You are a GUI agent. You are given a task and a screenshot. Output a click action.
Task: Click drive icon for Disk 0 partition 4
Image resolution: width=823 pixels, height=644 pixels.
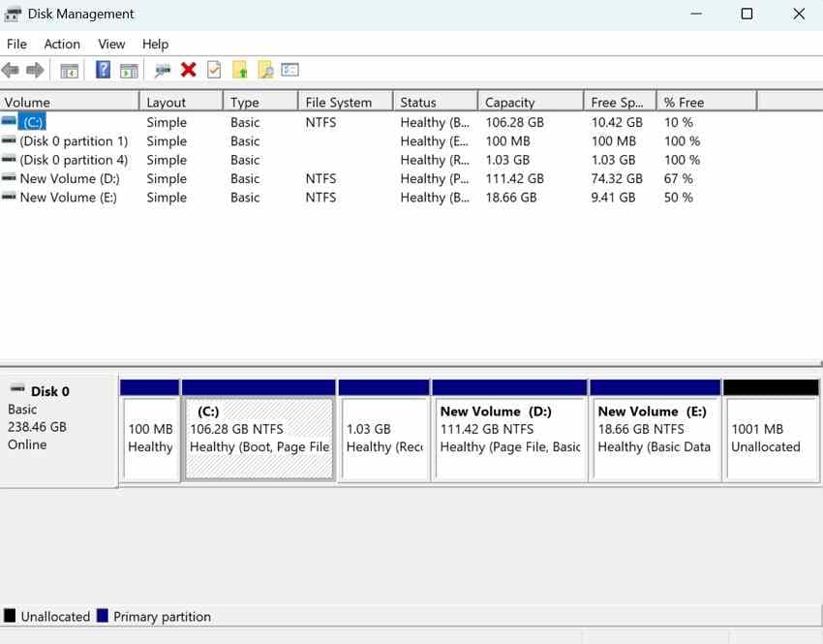[9, 159]
